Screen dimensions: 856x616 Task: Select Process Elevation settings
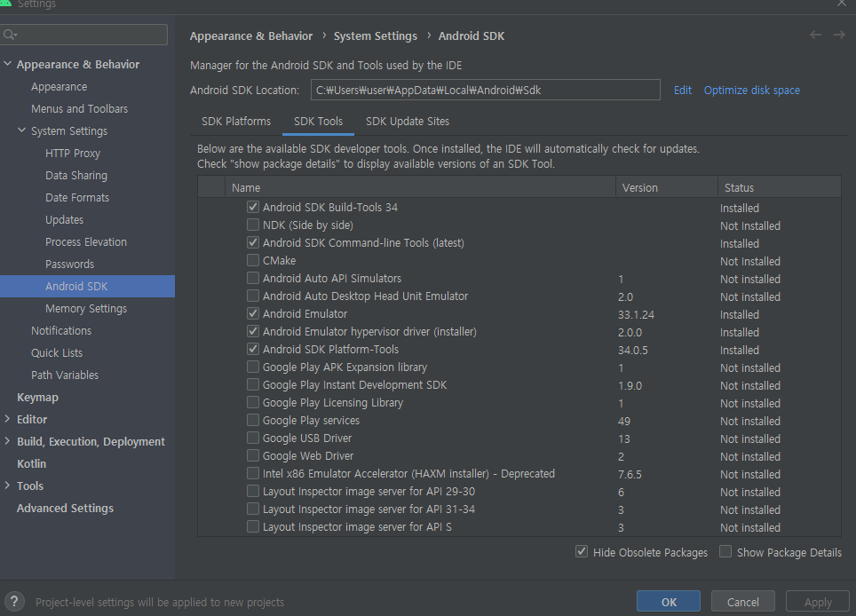pos(86,241)
